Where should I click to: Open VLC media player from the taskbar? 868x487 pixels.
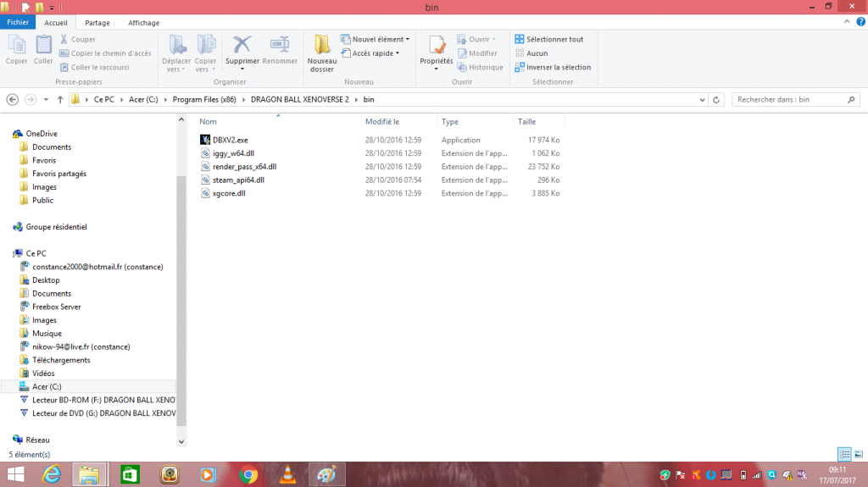(287, 475)
